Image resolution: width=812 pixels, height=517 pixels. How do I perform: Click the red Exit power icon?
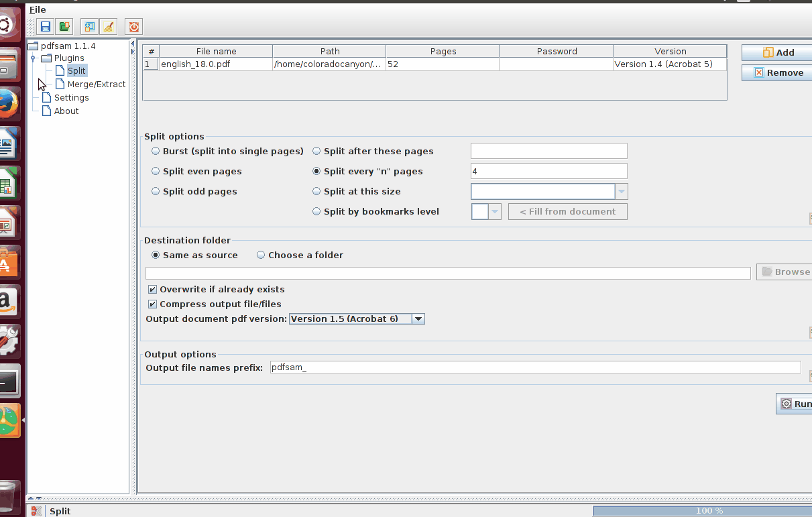[134, 27]
